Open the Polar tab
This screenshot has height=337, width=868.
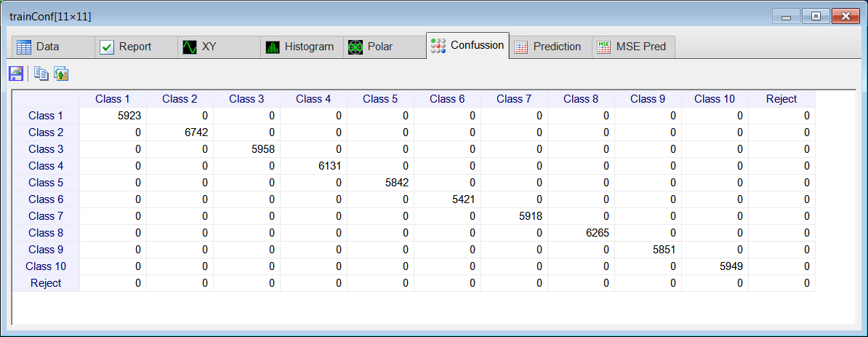[x=385, y=47]
